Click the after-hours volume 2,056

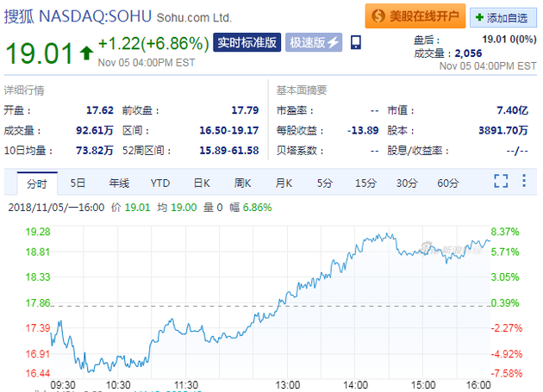coord(468,53)
